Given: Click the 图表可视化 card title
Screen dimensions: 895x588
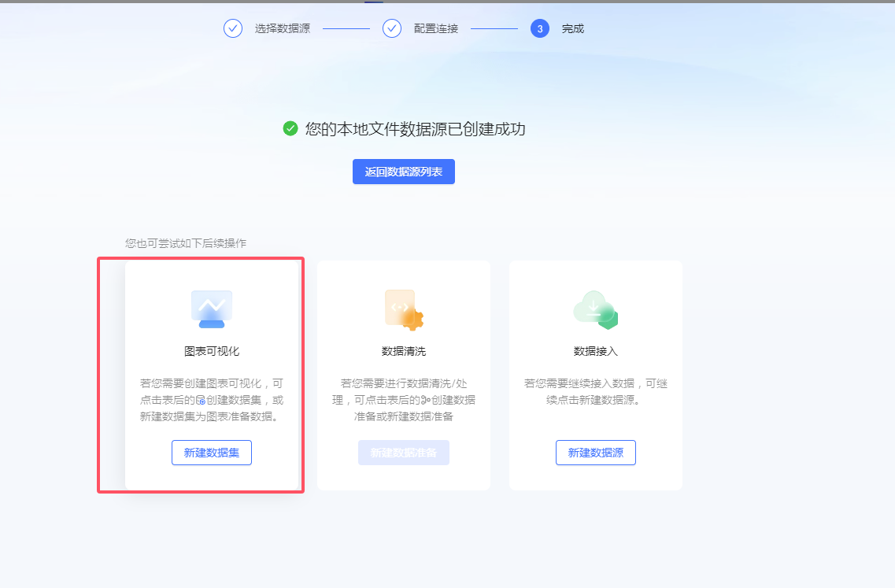Looking at the screenshot, I should [x=212, y=351].
